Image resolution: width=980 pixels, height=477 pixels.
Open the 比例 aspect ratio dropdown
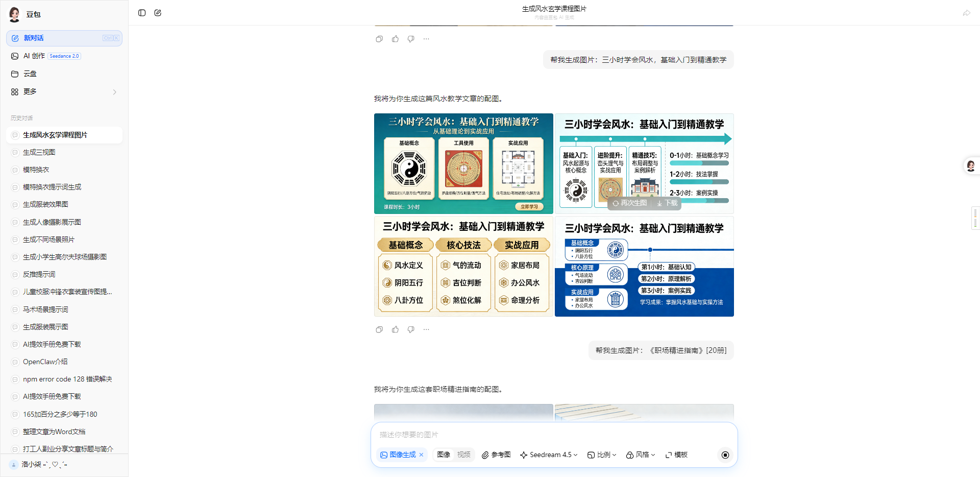click(x=602, y=455)
